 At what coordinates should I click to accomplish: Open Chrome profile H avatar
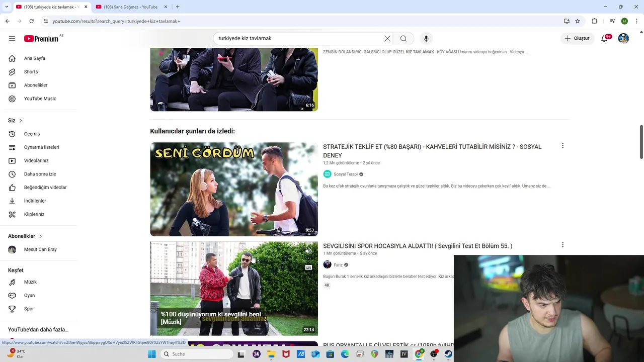(x=624, y=21)
